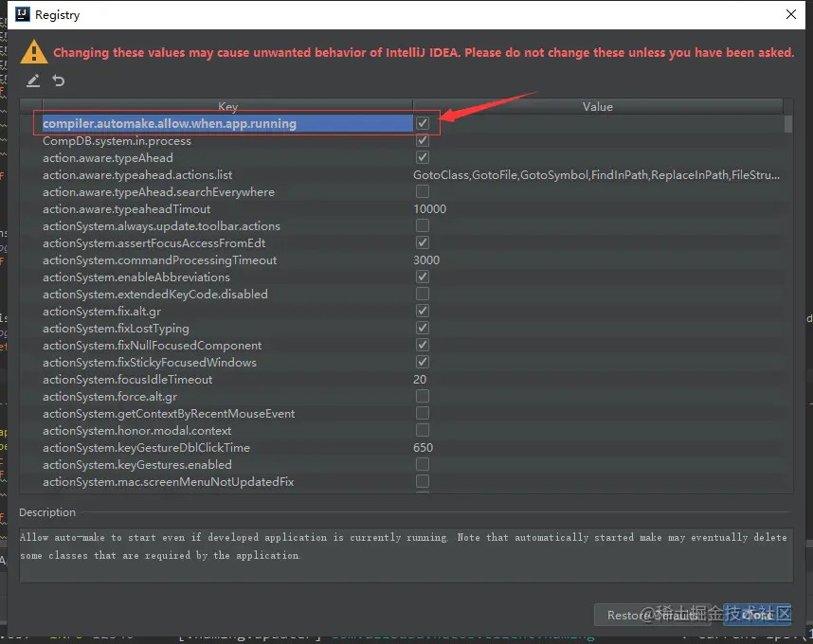Click the yellow warning triangle icon
813x644 pixels.
(x=34, y=52)
